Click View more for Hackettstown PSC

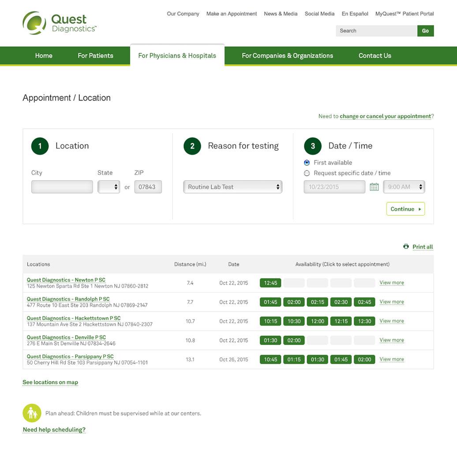coord(392,321)
